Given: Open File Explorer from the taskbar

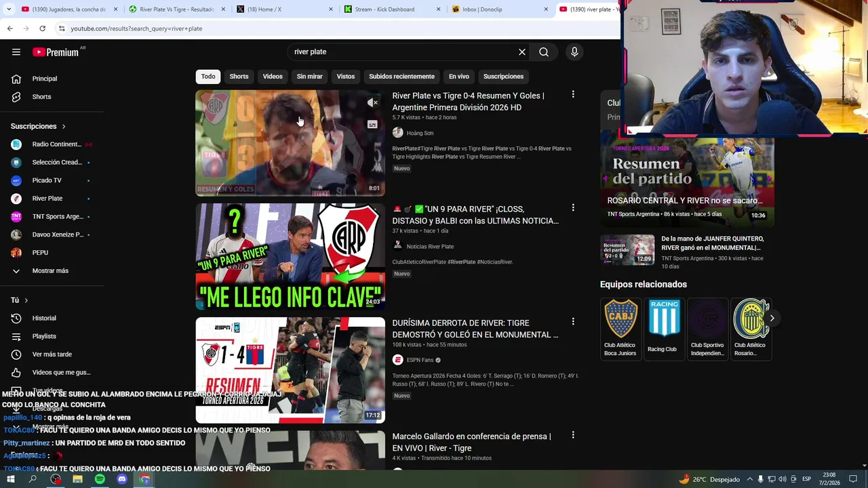Looking at the screenshot, I should pos(77,479).
